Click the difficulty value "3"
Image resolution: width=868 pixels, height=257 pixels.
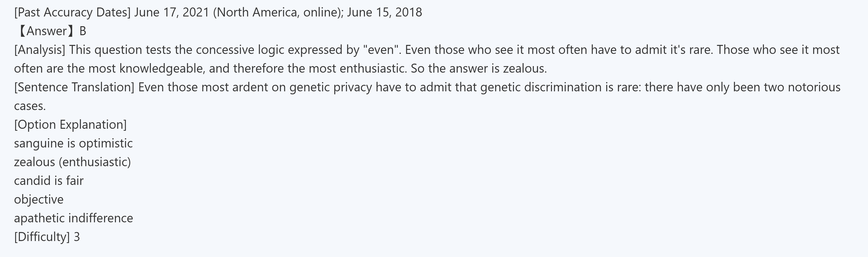pos(77,237)
